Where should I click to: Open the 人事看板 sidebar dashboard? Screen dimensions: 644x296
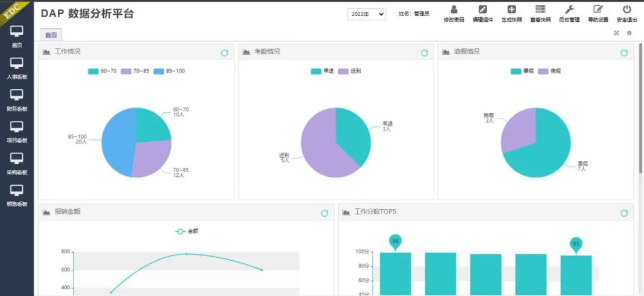coord(17,68)
